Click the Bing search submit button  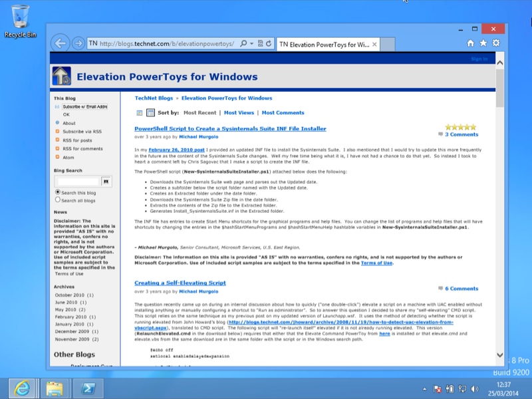coord(106,182)
